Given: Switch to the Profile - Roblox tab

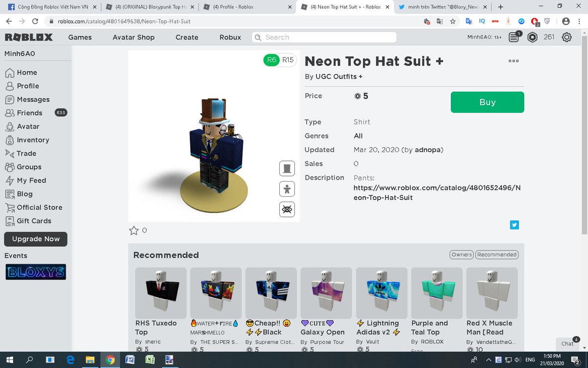Looking at the screenshot, I should point(246,7).
